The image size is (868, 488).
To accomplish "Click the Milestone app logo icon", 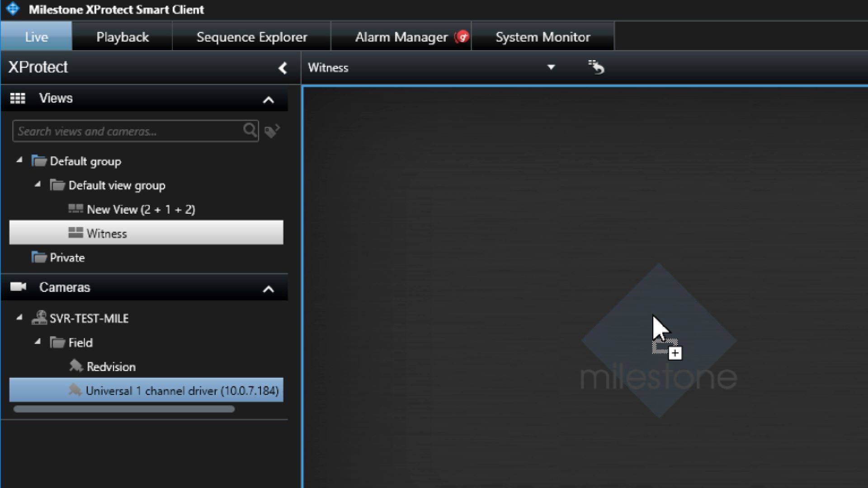I will 13,9.
